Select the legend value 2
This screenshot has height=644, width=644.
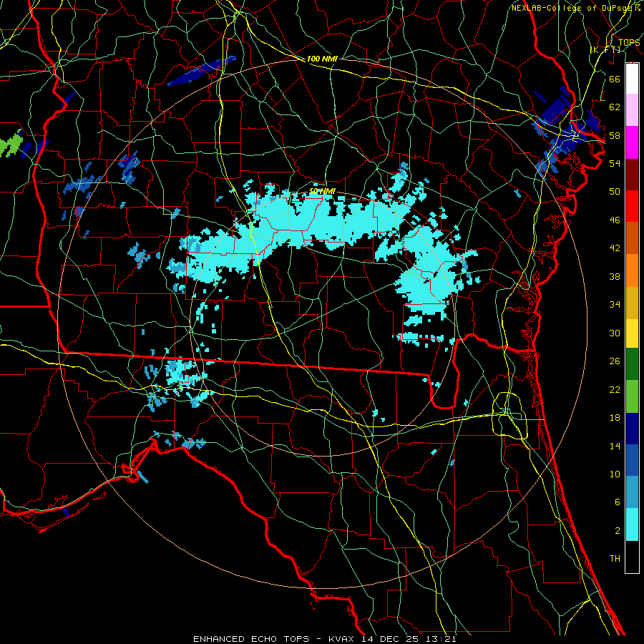click(617, 531)
